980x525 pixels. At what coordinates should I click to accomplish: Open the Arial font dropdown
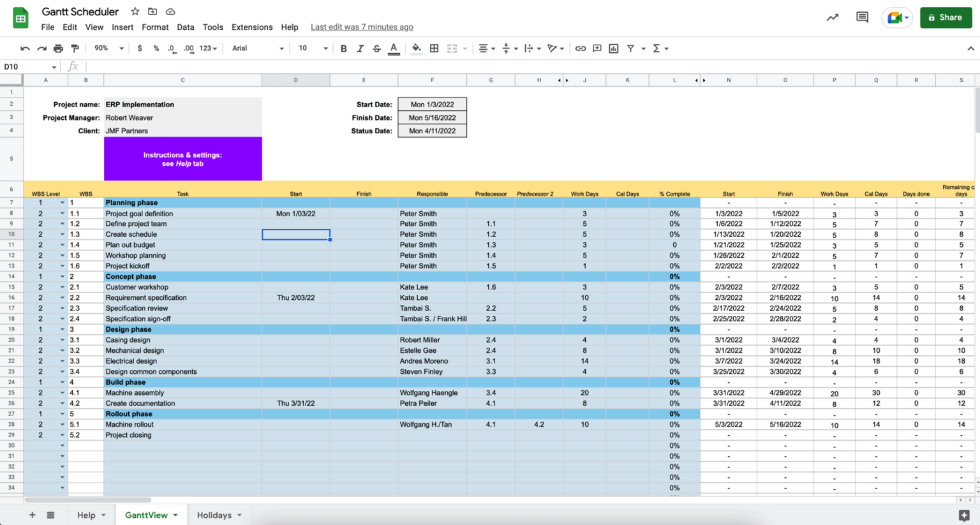(257, 48)
